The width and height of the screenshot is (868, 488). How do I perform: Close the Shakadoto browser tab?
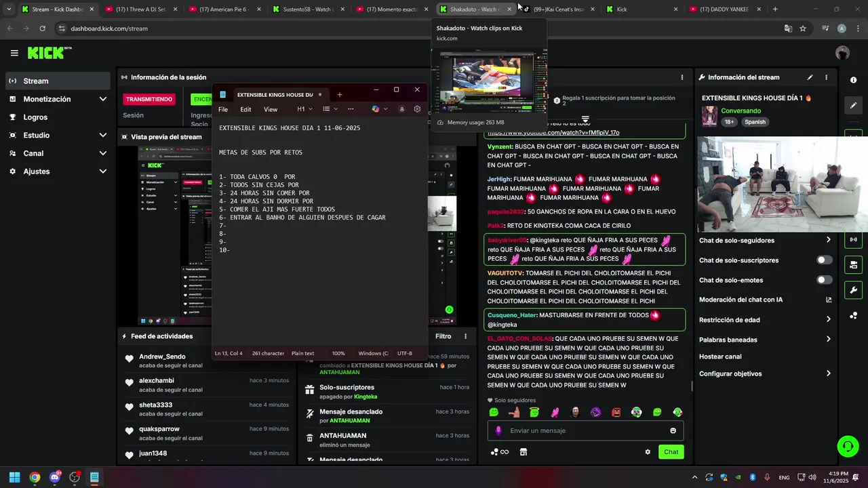[509, 9]
